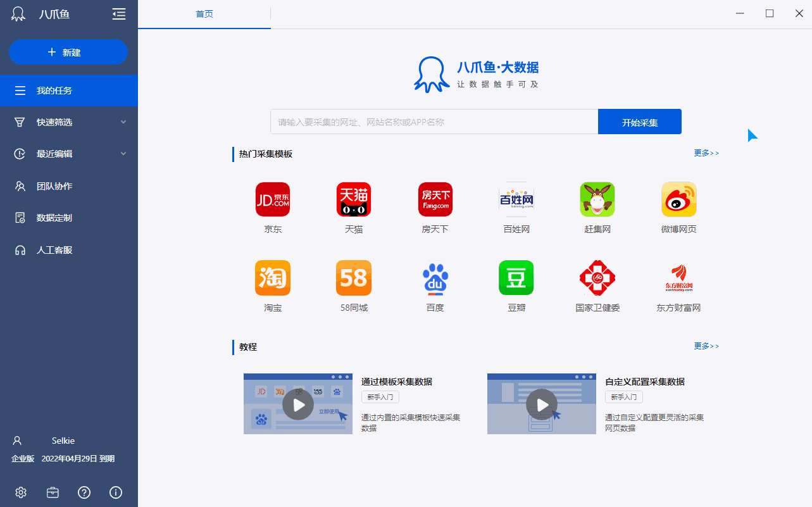
Task: Open the 百度 Baidu template icon
Action: tap(435, 278)
